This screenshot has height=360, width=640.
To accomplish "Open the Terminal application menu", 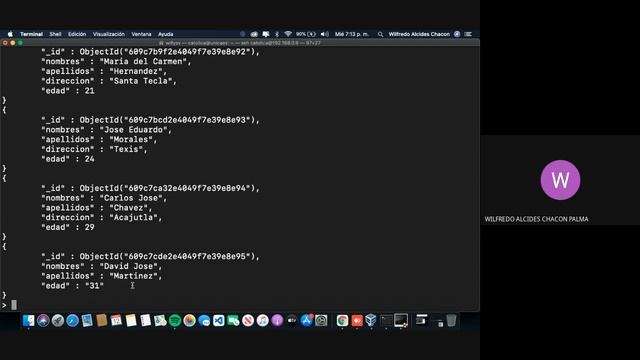I will pos(31,34).
